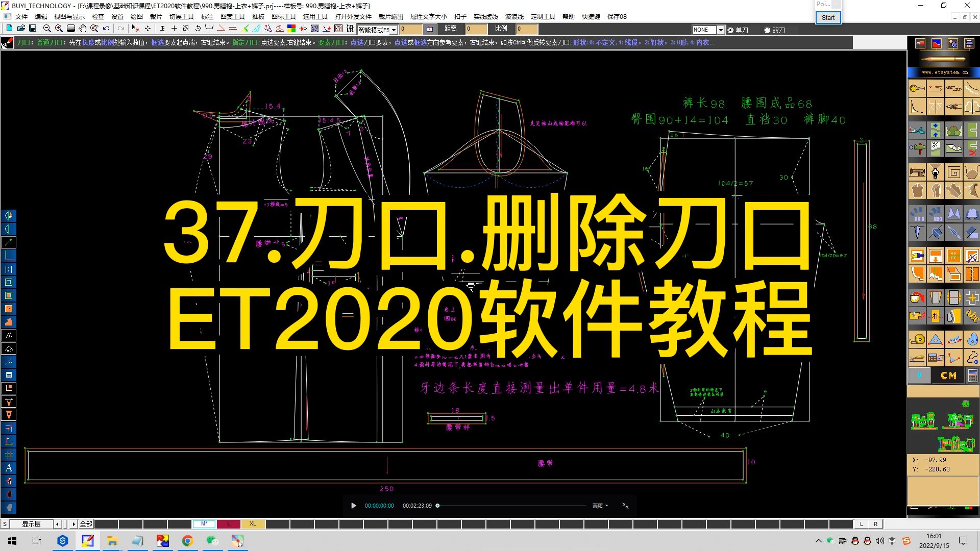Click the orange abc text tool
Image resolution: width=980 pixels, height=551 pixels.
972,316
